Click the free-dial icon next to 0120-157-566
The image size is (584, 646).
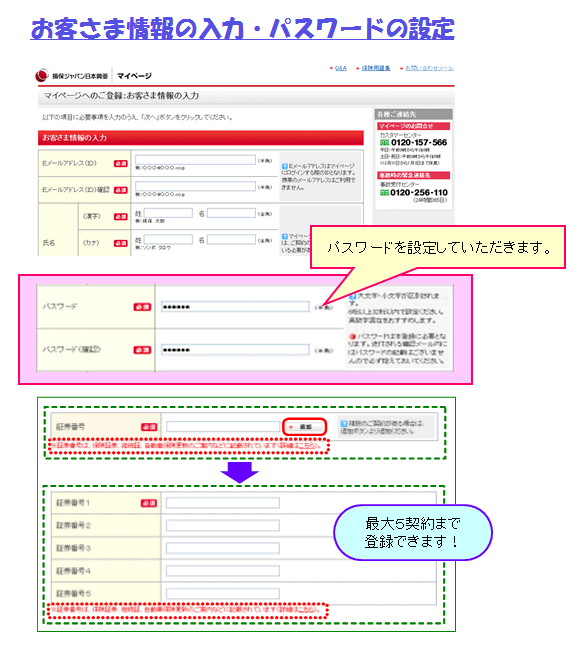coord(384,143)
